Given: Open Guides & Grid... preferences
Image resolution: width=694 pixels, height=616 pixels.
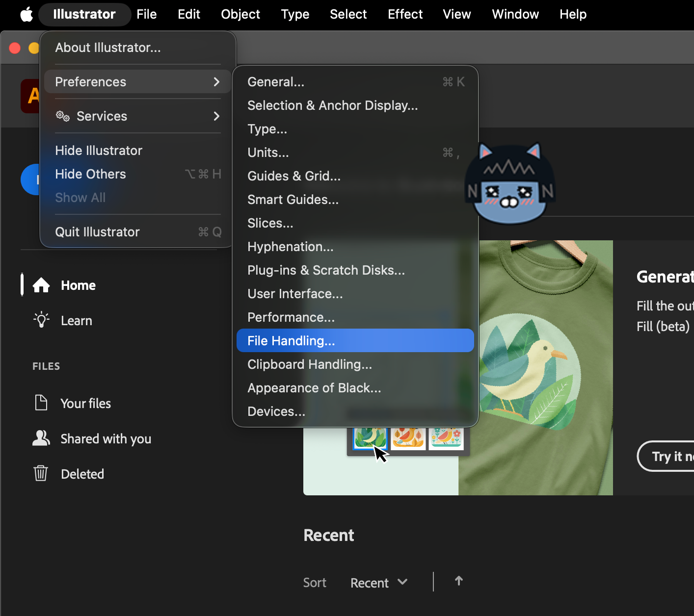Looking at the screenshot, I should pyautogui.click(x=355, y=176).
